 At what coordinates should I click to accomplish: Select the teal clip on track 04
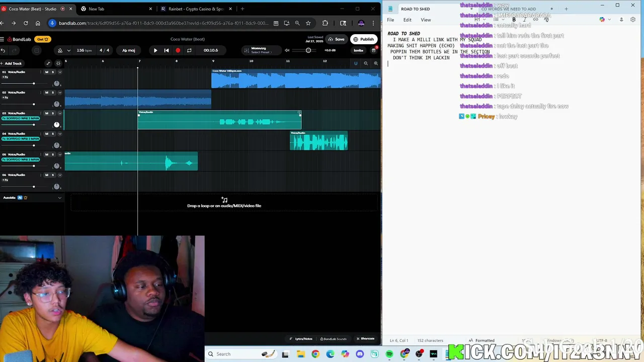click(x=318, y=141)
